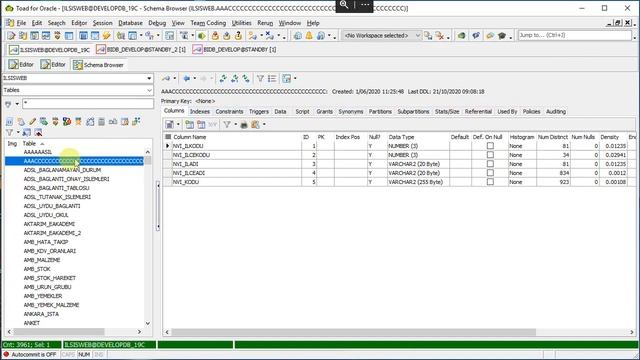Image resolution: width=640 pixels, height=360 pixels.
Task: Click the binoculars icon in the left toolbar
Action: [x=113, y=122]
